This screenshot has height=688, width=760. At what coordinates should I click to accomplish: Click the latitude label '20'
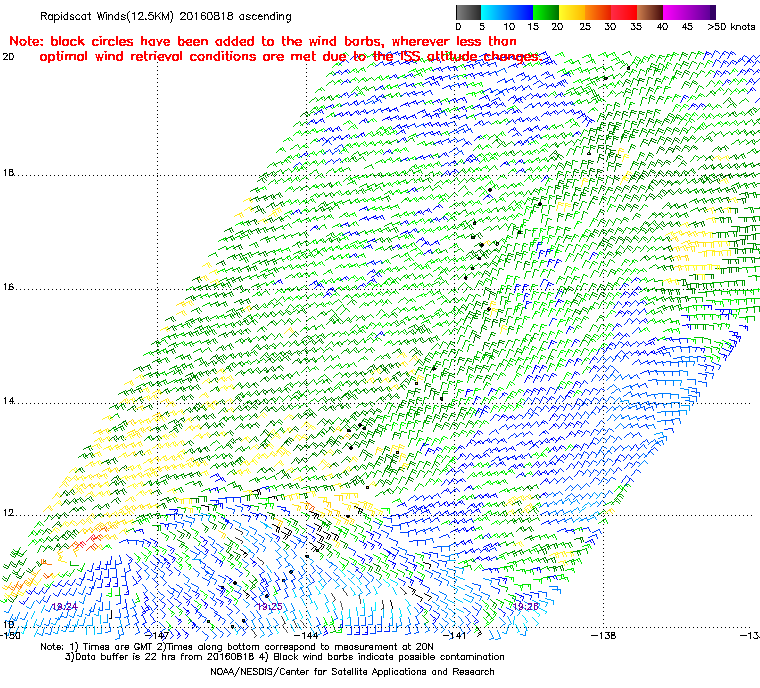[x=8, y=57]
